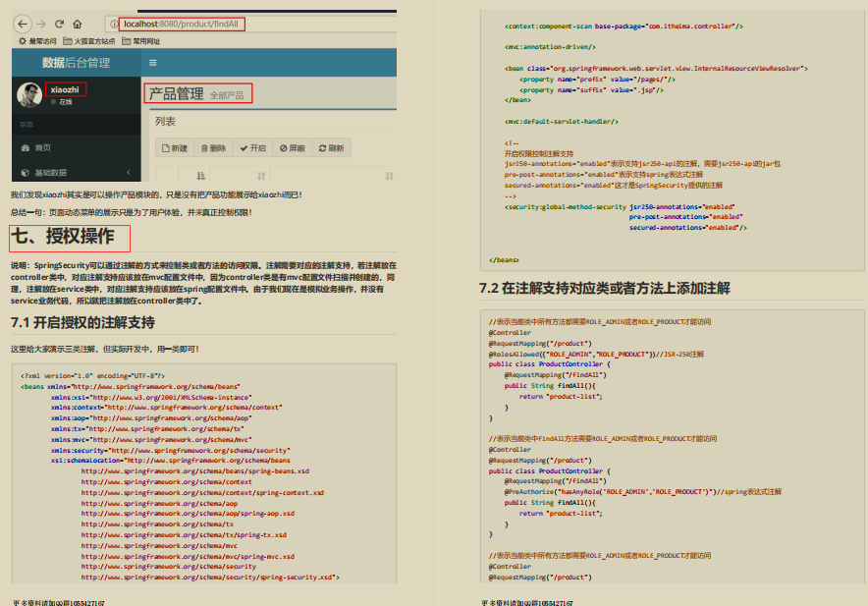
Task: Click the context:component-scan code line
Action: (624, 27)
